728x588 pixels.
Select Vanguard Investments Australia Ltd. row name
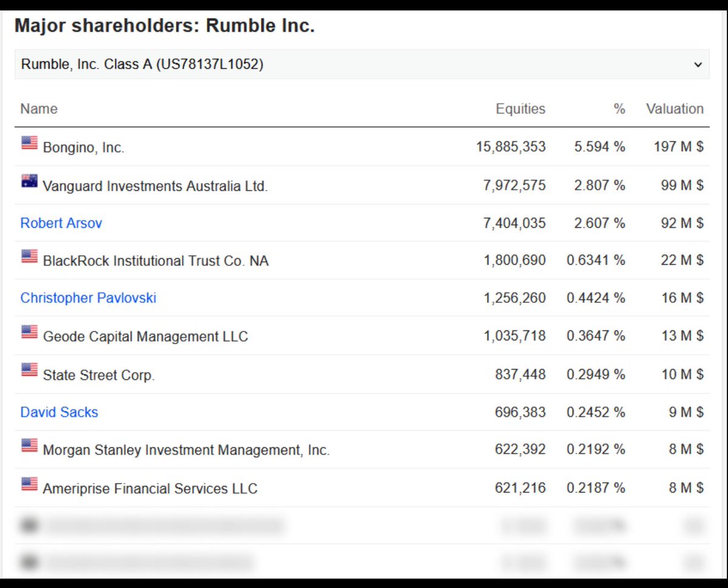pos(155,186)
